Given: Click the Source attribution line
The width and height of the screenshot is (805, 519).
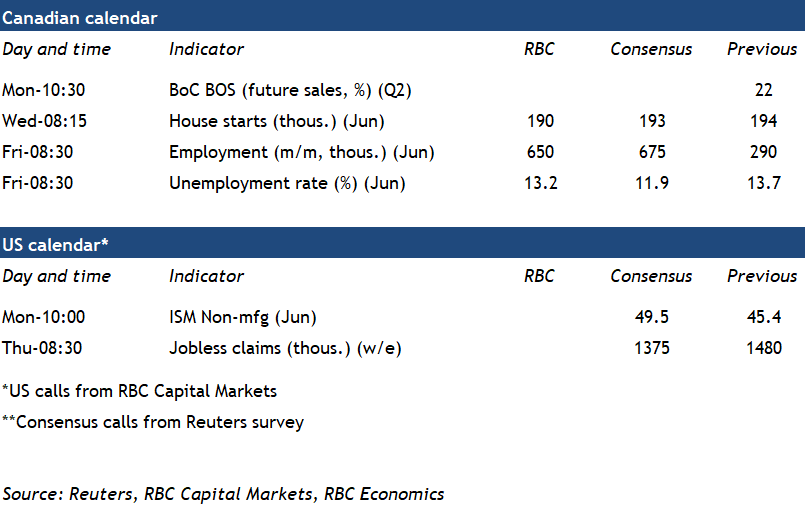Looking at the screenshot, I should coord(223,494).
